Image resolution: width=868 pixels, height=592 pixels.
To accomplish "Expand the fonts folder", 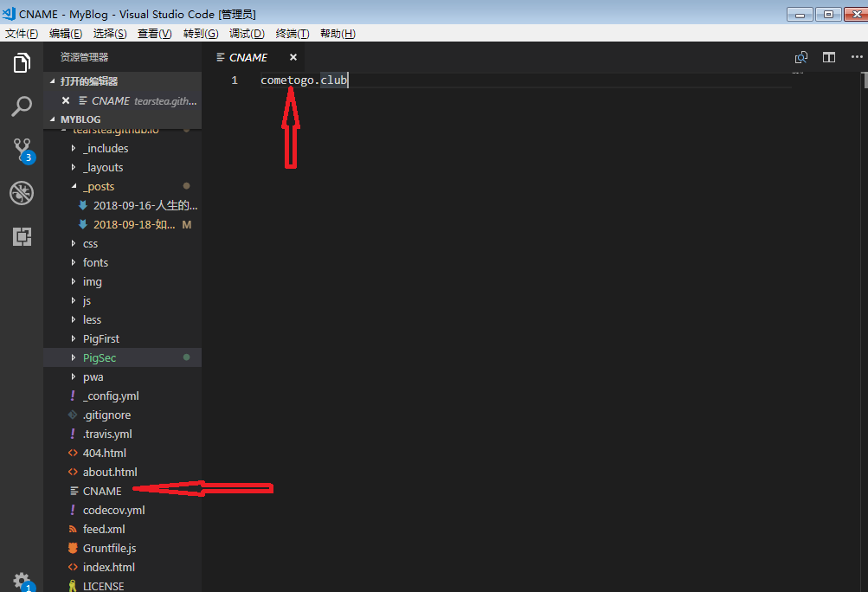I will pos(73,262).
